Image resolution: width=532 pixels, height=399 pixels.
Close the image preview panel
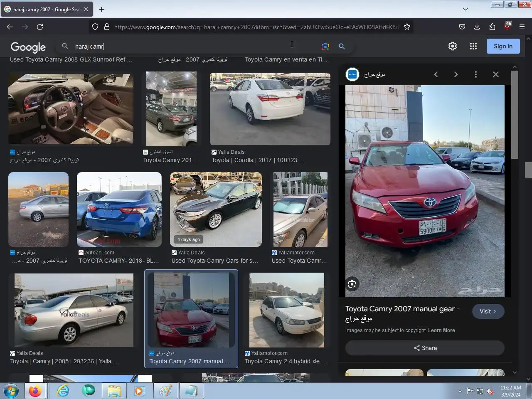click(x=496, y=74)
